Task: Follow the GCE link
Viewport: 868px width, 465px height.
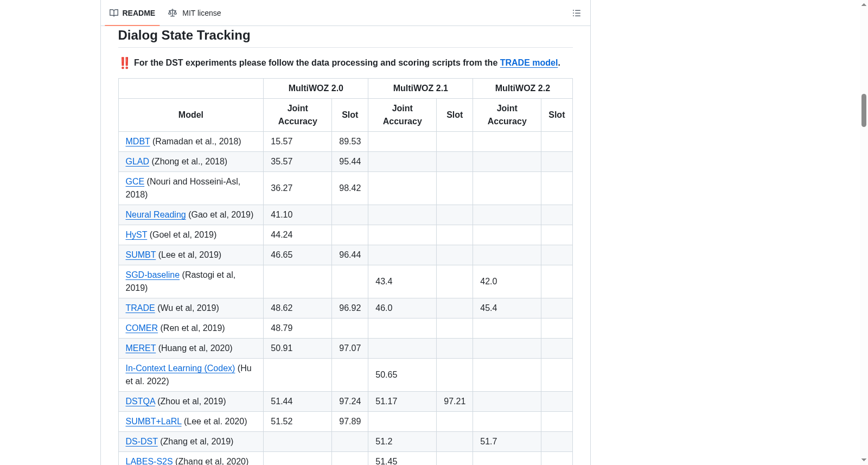Action: (135, 182)
